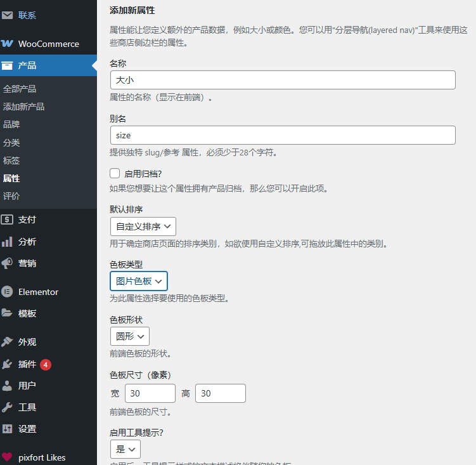
Task: Go to 属性 submenu
Action: click(x=11, y=178)
